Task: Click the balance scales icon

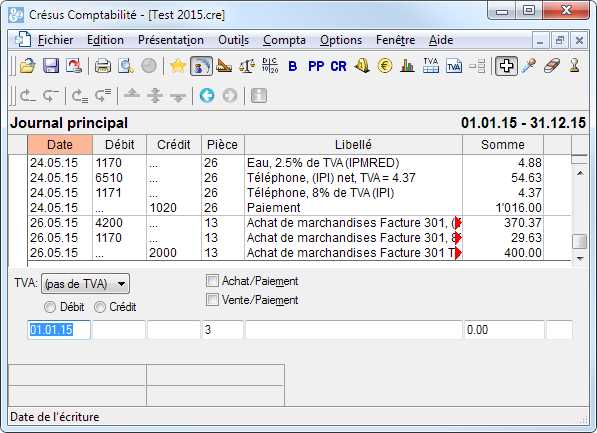Action: click(247, 66)
